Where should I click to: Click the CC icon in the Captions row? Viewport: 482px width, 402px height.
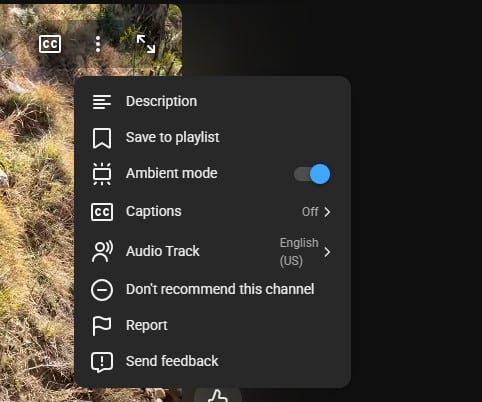(102, 212)
